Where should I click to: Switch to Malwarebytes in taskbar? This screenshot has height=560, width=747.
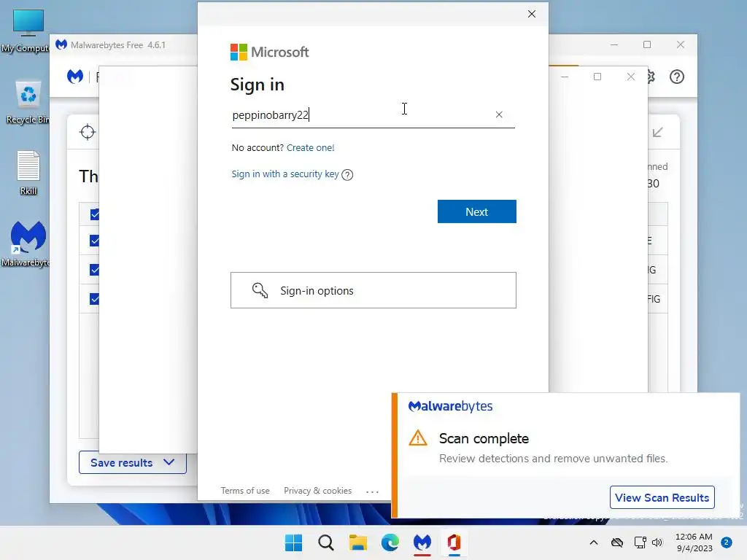[x=422, y=542]
